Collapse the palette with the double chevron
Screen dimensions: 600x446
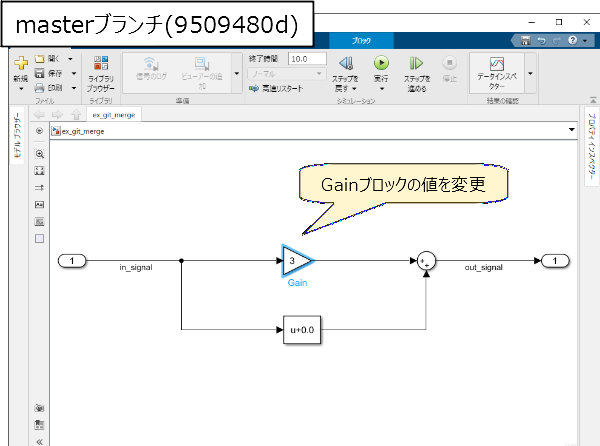pos(39,442)
